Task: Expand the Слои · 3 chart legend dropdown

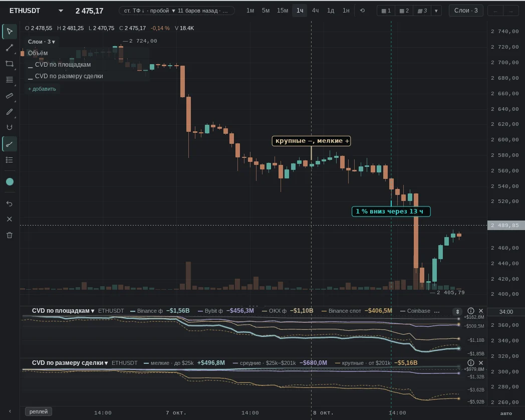Action: [41, 42]
